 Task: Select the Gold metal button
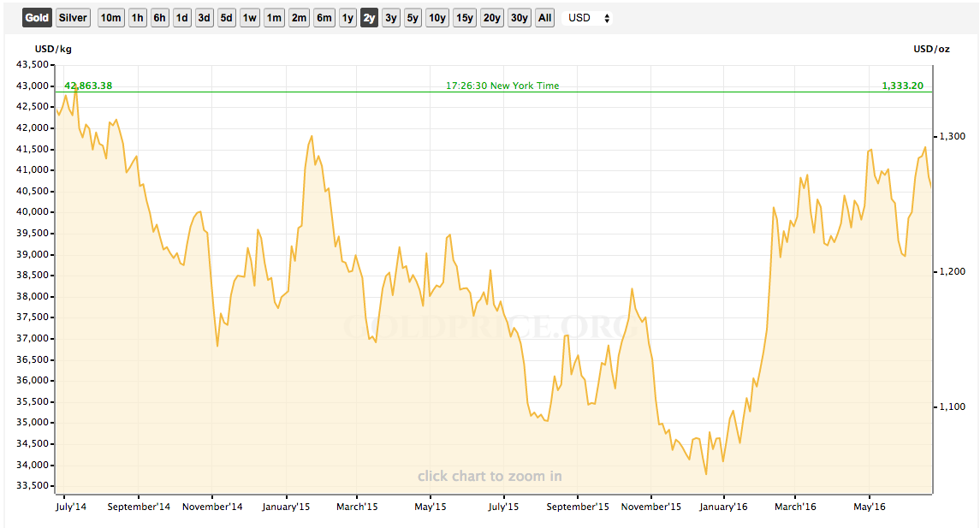coord(37,17)
